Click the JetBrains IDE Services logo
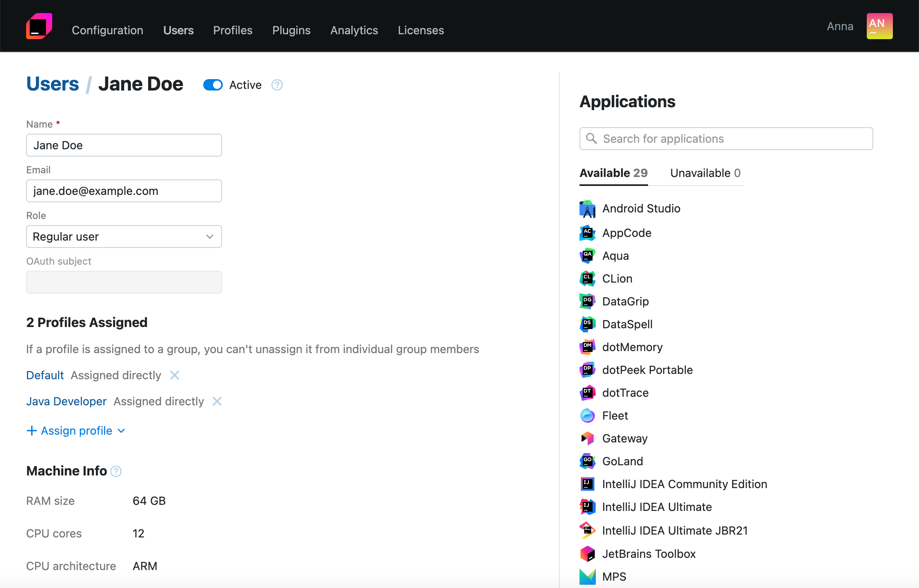This screenshot has width=919, height=588. [x=39, y=26]
